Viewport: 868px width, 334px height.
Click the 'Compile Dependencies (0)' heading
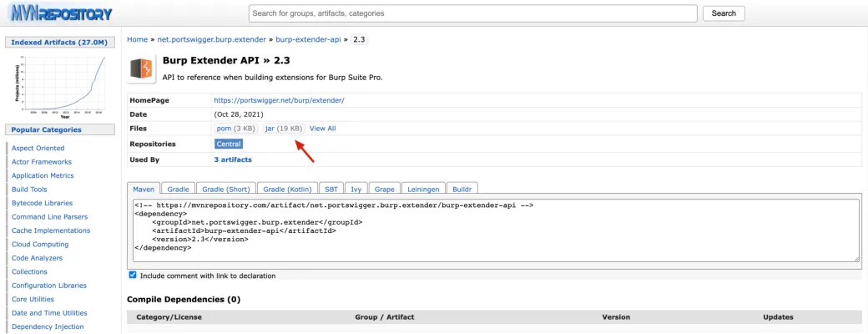click(x=184, y=300)
